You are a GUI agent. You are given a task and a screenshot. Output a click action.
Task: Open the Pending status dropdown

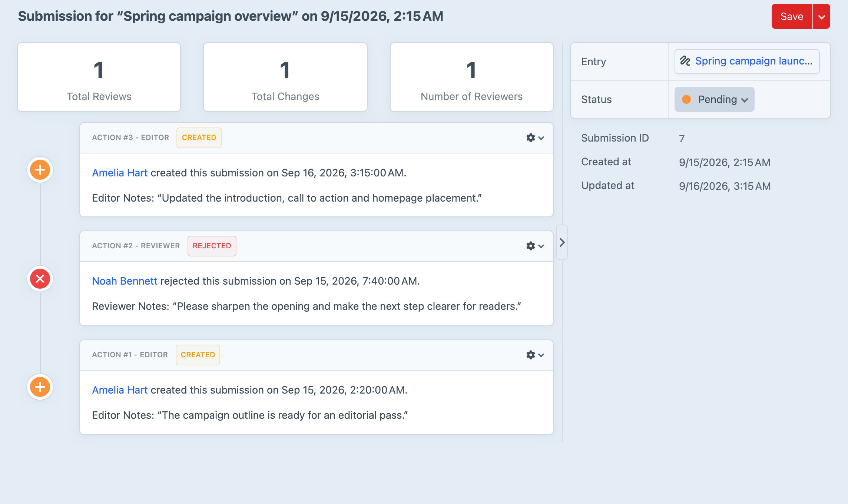click(714, 99)
